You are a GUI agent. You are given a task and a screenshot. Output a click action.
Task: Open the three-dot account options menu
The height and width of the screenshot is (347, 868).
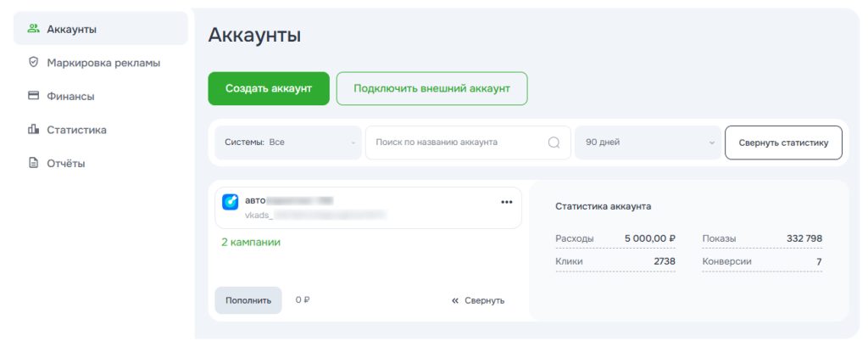click(x=507, y=202)
